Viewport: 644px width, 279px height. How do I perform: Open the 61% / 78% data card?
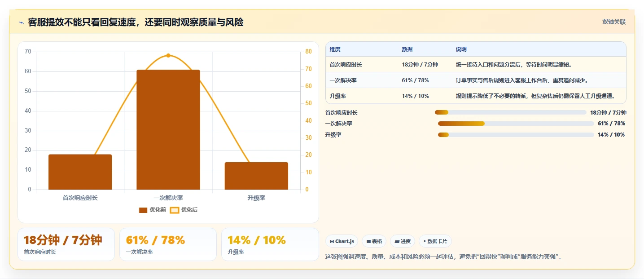coord(168,244)
